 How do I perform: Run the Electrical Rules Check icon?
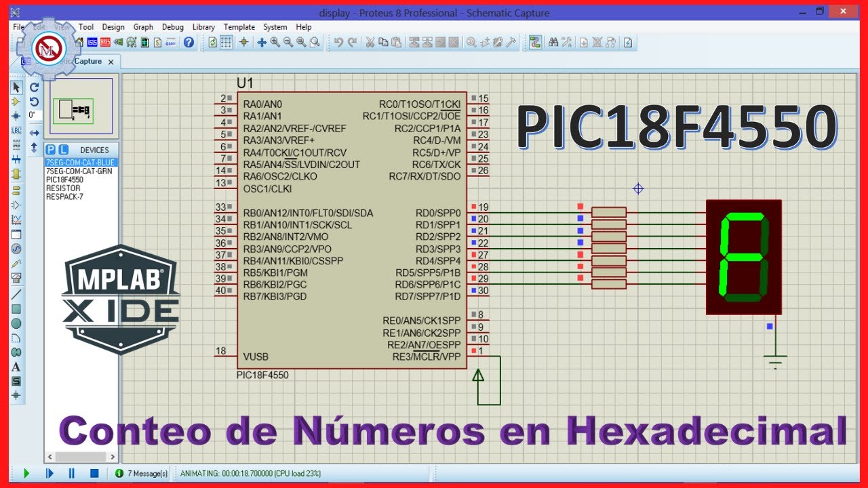coord(628,42)
